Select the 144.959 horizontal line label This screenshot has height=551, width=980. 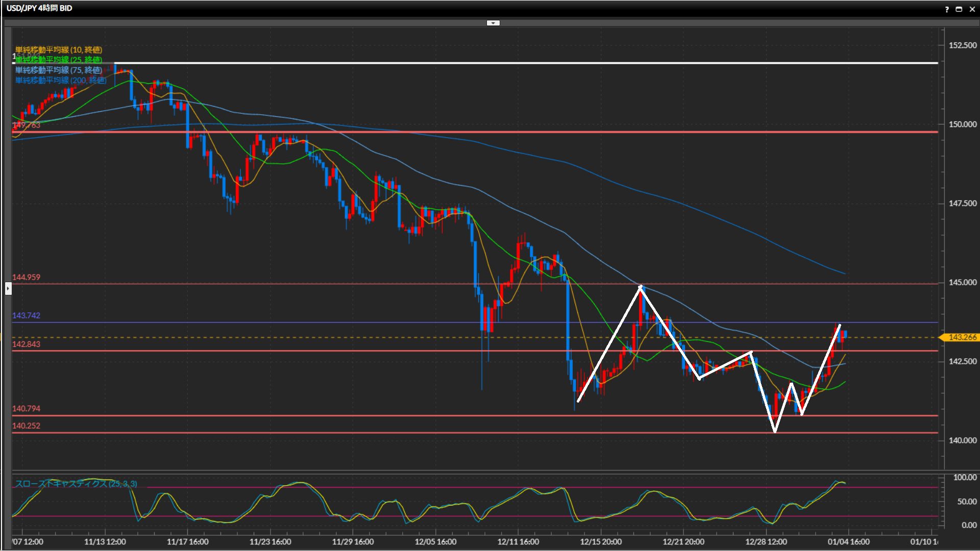click(26, 278)
